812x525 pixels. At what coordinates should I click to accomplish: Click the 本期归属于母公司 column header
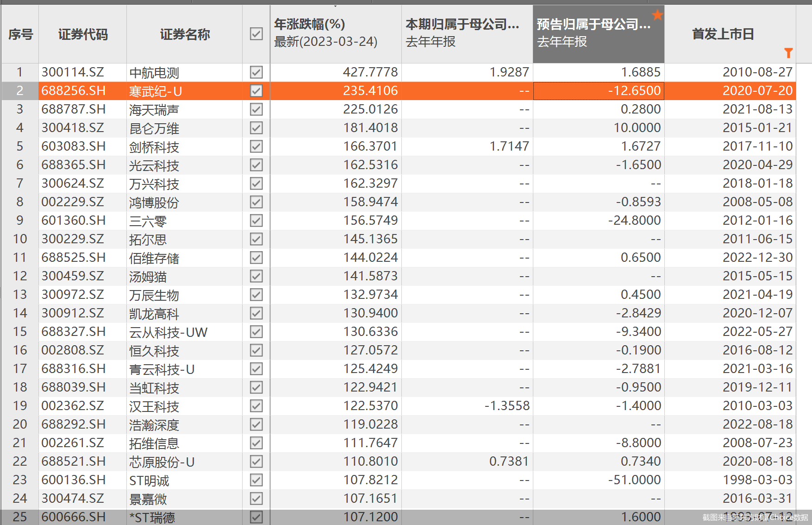(462, 24)
